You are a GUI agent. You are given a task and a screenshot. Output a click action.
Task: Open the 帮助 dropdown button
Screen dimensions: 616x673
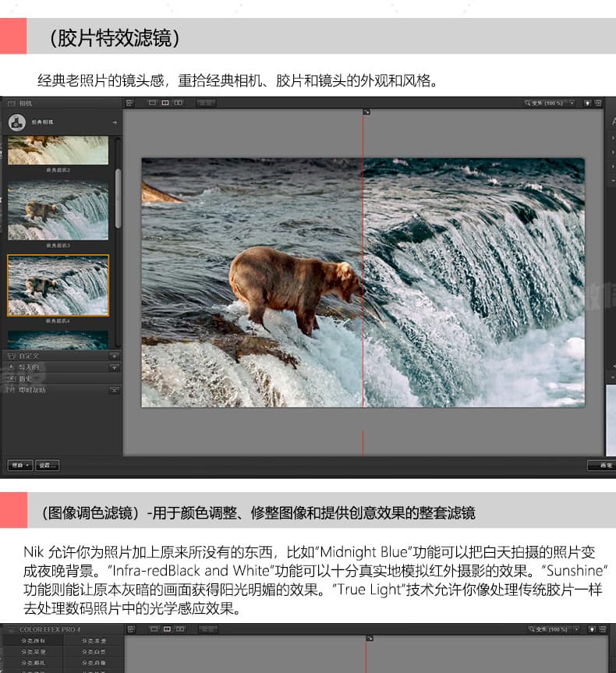(19, 466)
